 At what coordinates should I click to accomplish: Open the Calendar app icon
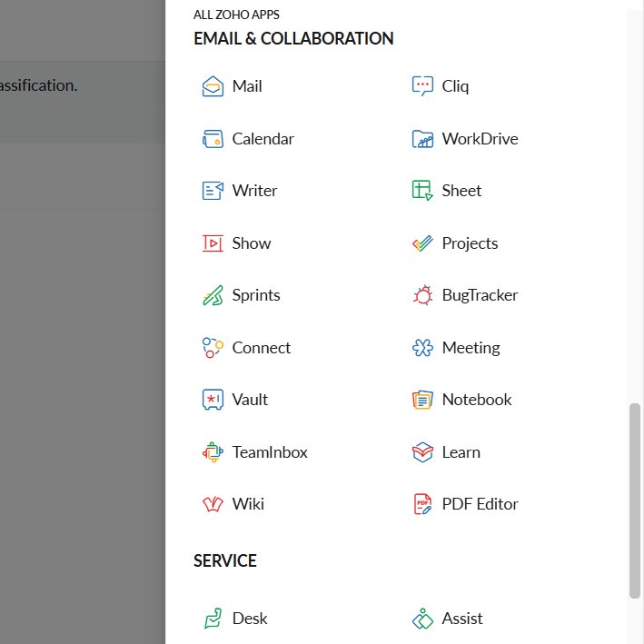tap(213, 139)
